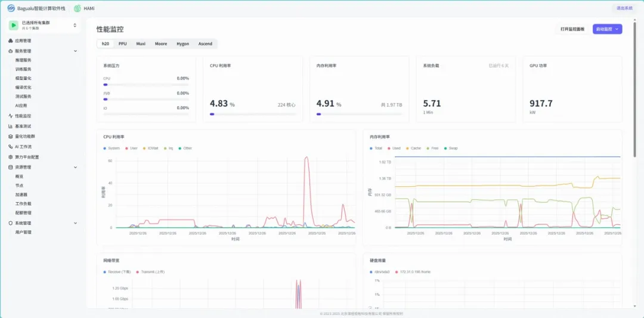
Task: Click the 性能监控 page heading
Action: [110, 29]
